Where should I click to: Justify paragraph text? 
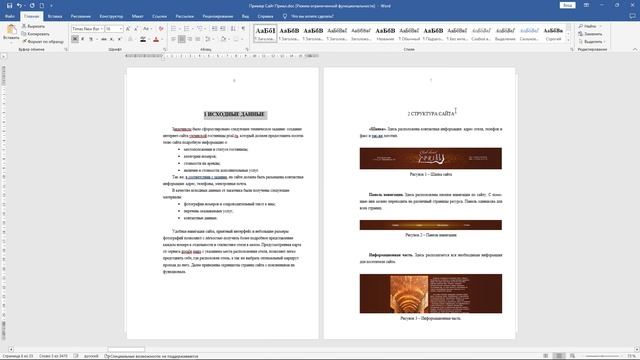198,39
